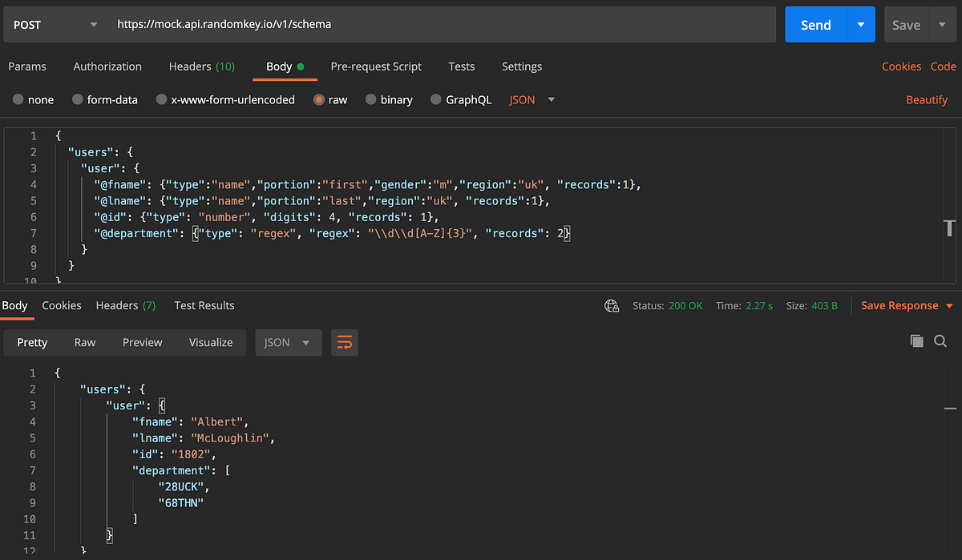
Task: Switch response view to Raw
Action: pyautogui.click(x=85, y=342)
